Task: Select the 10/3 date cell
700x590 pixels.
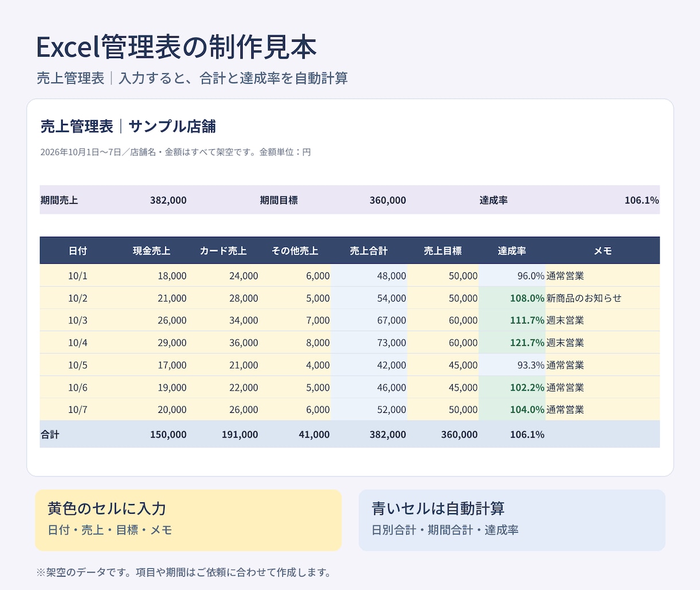Action: tap(77, 321)
